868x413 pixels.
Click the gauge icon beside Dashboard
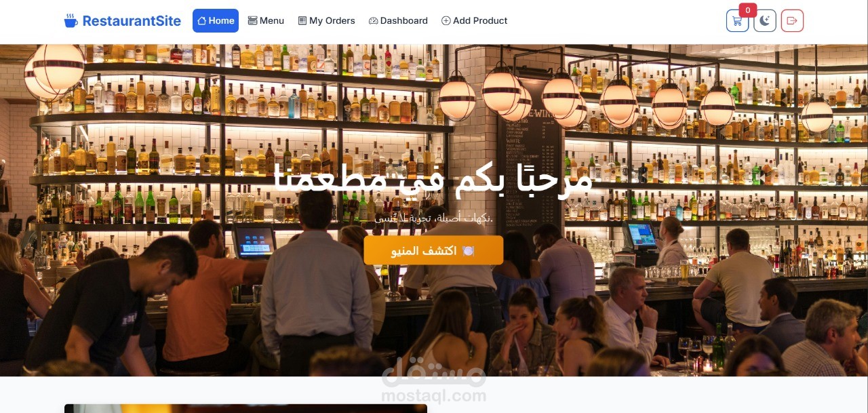(373, 21)
